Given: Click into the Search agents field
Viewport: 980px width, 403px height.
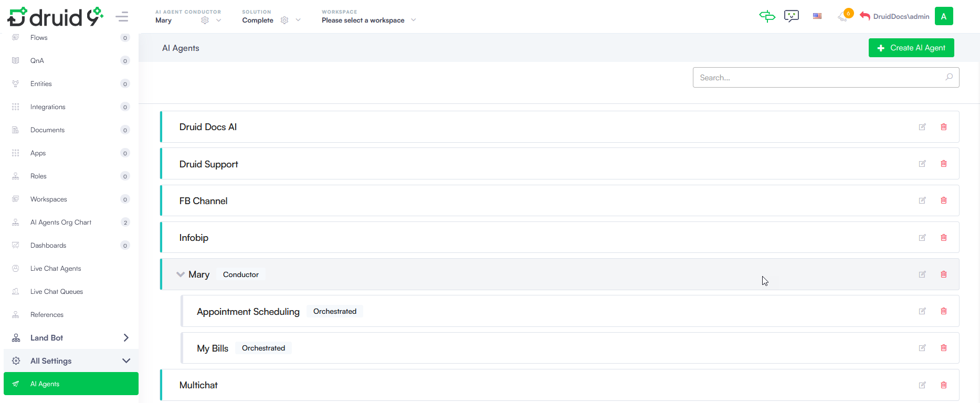Looking at the screenshot, I should 819,78.
